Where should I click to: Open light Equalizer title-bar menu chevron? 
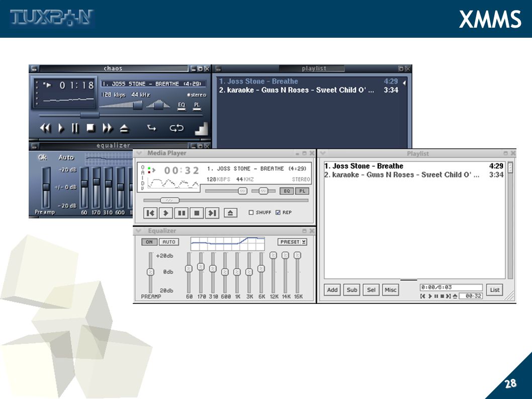(x=138, y=231)
